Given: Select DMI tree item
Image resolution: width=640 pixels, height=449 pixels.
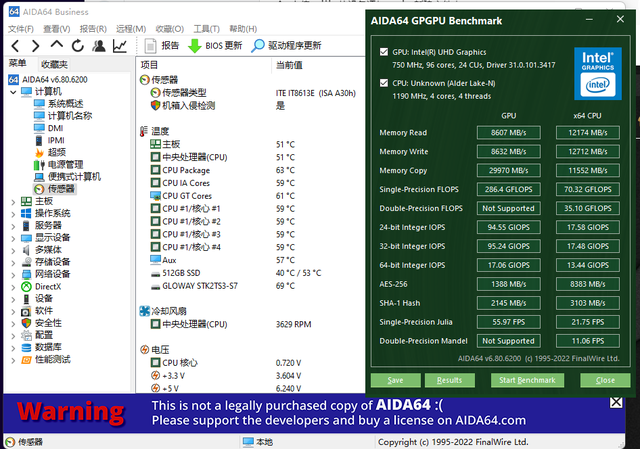Looking at the screenshot, I should (49, 128).
